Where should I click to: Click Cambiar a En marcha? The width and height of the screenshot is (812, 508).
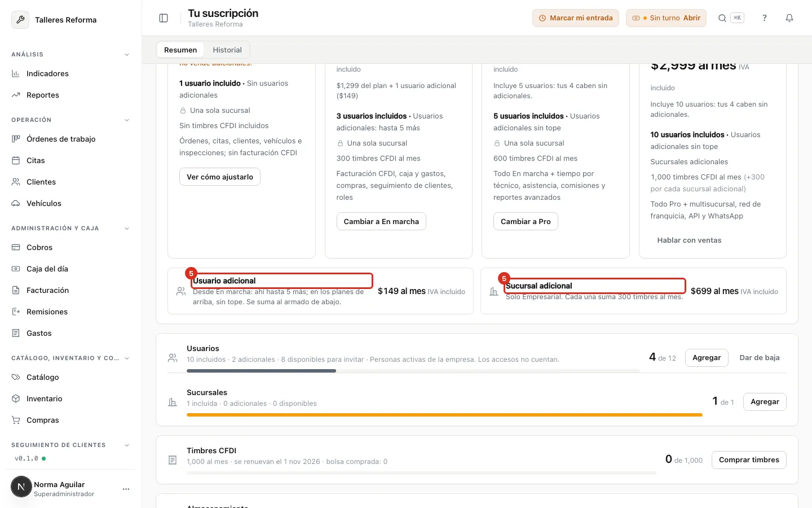381,221
